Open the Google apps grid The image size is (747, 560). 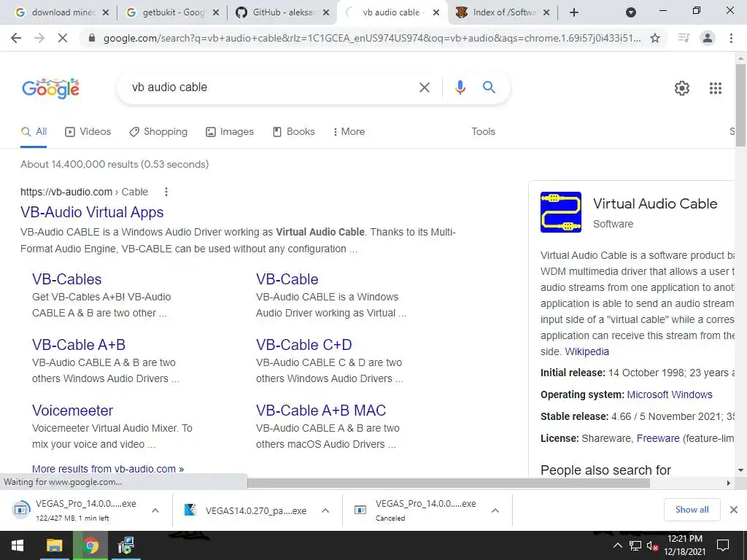(x=715, y=88)
